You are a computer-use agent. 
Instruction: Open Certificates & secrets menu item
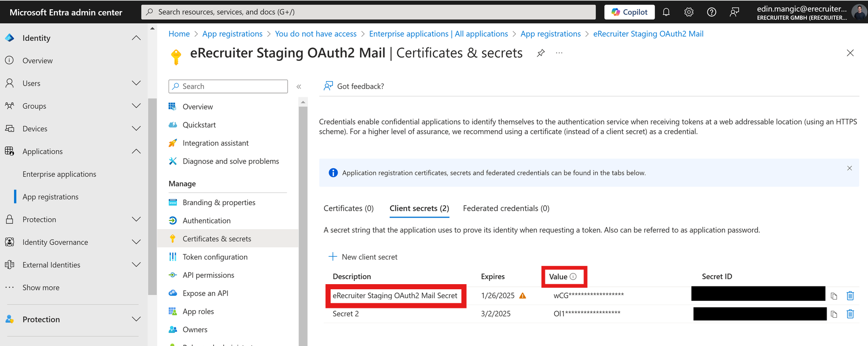pyautogui.click(x=228, y=239)
